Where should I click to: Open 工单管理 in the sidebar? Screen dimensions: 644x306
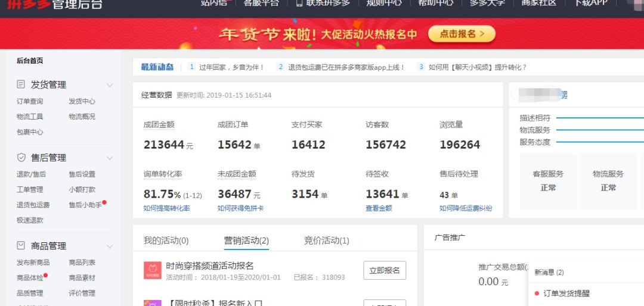tap(30, 189)
